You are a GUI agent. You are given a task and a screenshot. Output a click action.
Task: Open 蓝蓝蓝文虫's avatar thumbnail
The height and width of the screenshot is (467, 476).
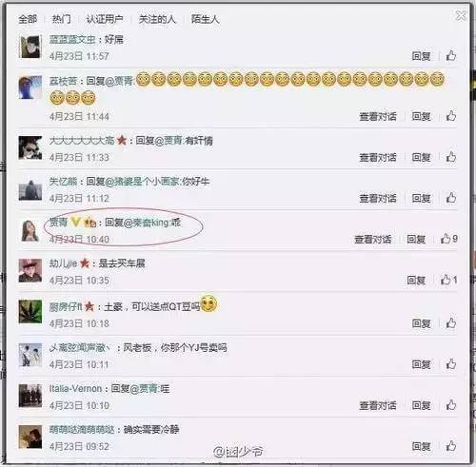pyautogui.click(x=30, y=47)
